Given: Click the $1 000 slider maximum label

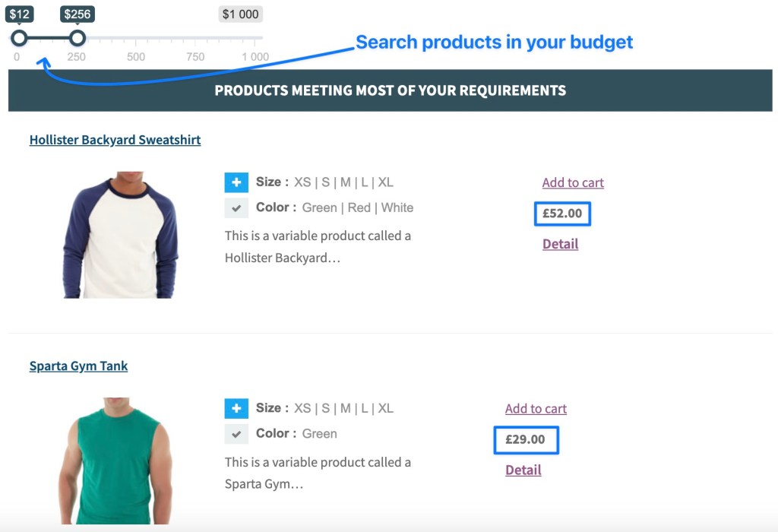Looking at the screenshot, I should (240, 14).
